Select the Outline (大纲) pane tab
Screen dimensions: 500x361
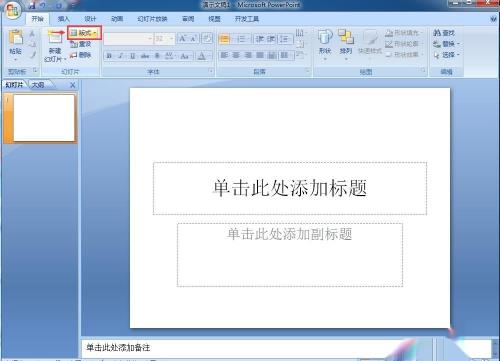point(38,85)
